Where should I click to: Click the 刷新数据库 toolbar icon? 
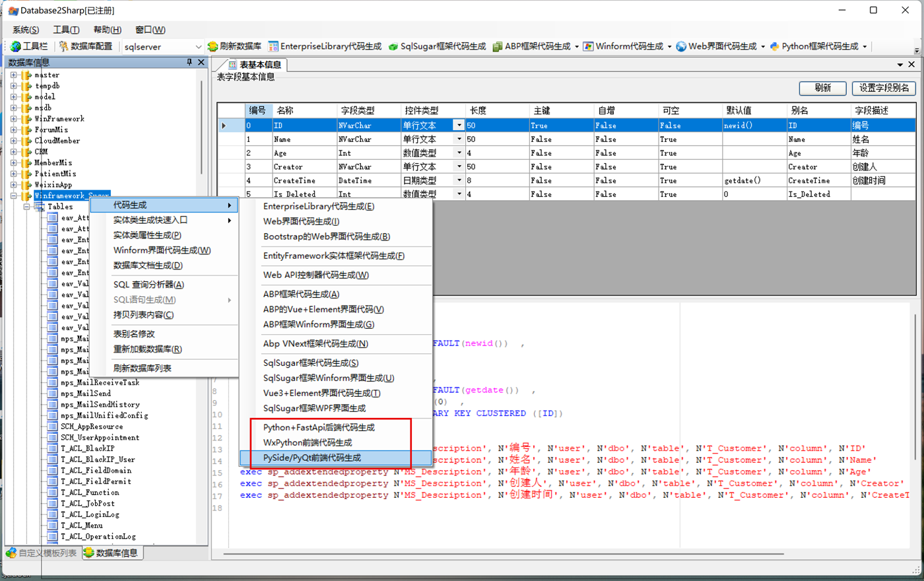point(213,46)
